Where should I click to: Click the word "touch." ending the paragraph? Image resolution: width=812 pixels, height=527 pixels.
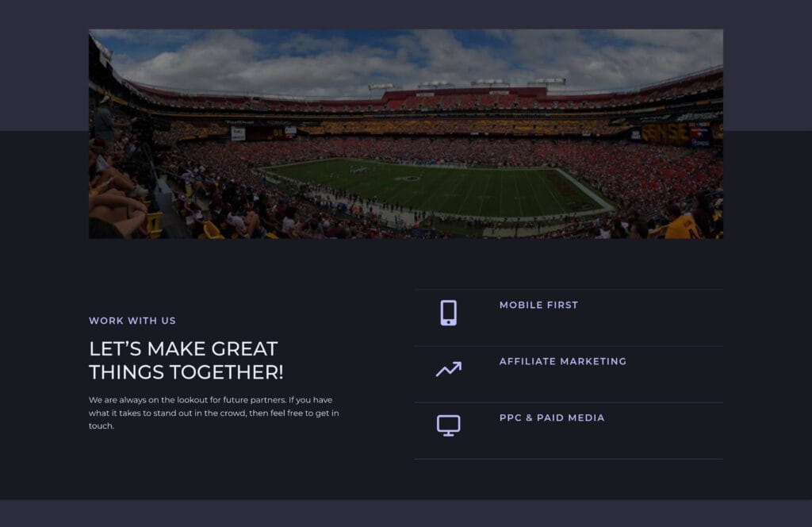(101, 426)
